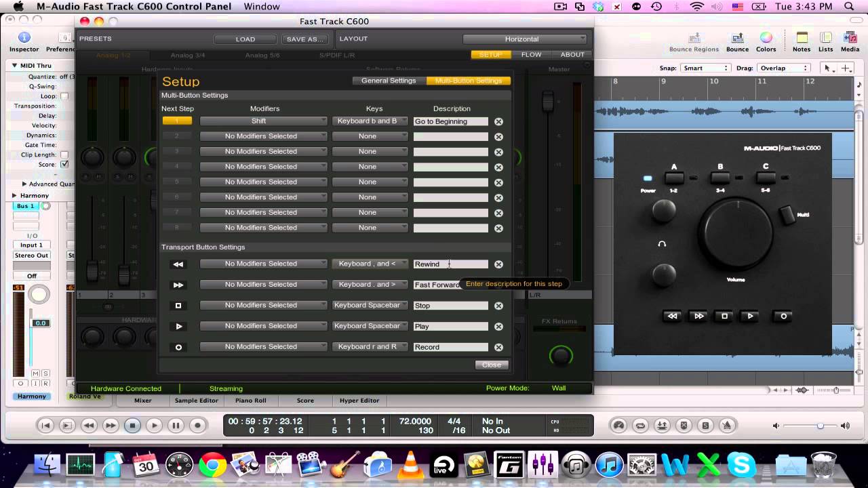Screen dimensions: 868x488
Task: Open Google Chrome from the Dock
Action: [x=212, y=465]
